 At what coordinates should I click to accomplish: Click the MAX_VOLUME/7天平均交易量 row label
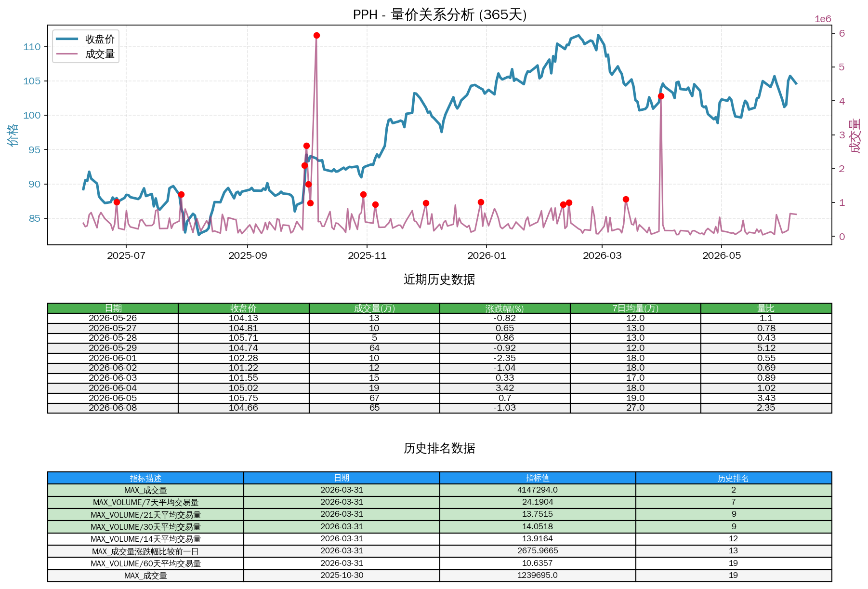pos(145,502)
